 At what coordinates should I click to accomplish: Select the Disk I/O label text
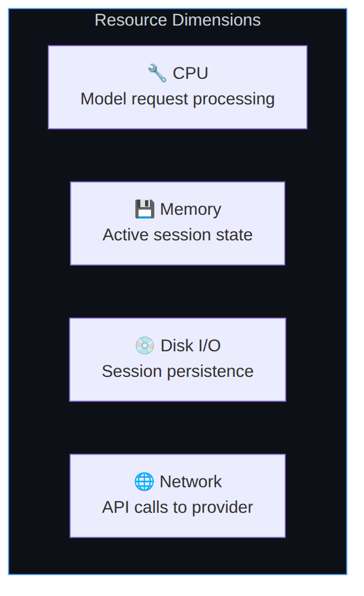tap(191, 345)
